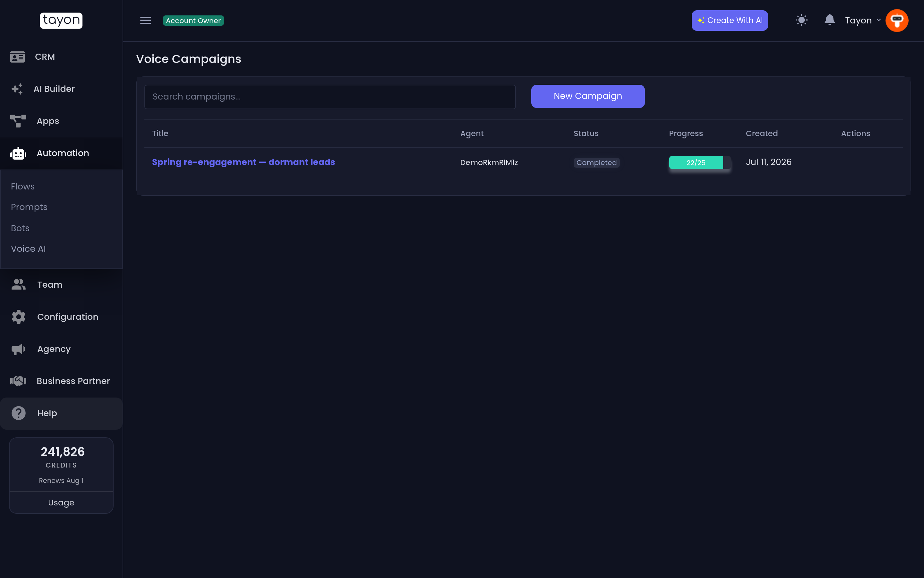The height and width of the screenshot is (578, 924).
Task: Click the Agent column header
Action: point(472,133)
